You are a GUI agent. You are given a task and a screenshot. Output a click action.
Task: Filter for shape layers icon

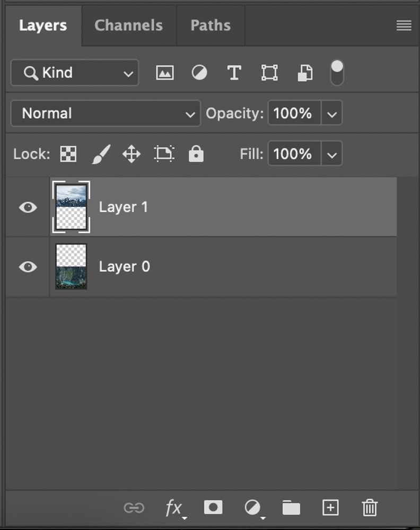(x=269, y=73)
